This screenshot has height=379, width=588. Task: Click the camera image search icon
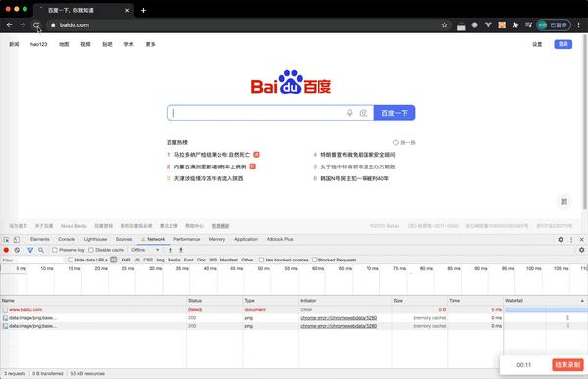364,113
